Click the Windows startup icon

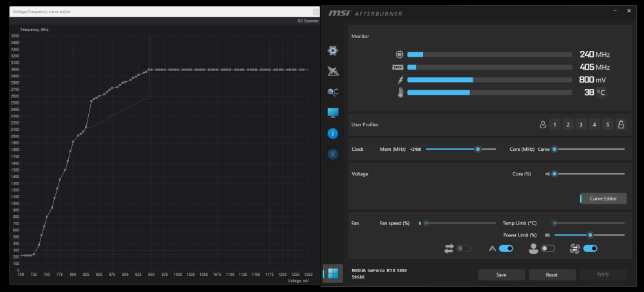click(x=333, y=273)
